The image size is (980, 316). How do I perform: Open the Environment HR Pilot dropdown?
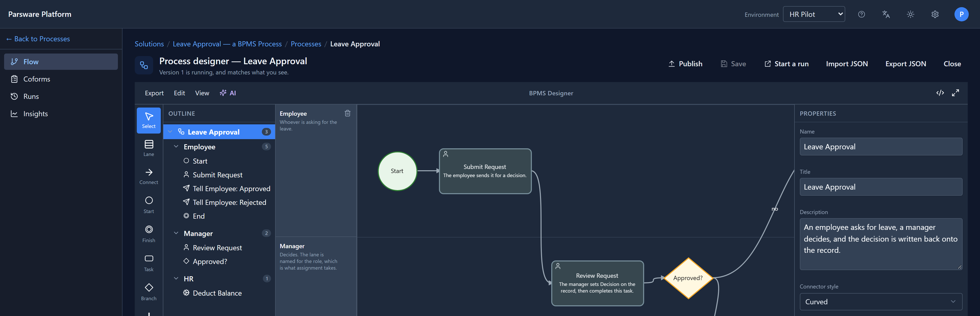[x=814, y=15]
